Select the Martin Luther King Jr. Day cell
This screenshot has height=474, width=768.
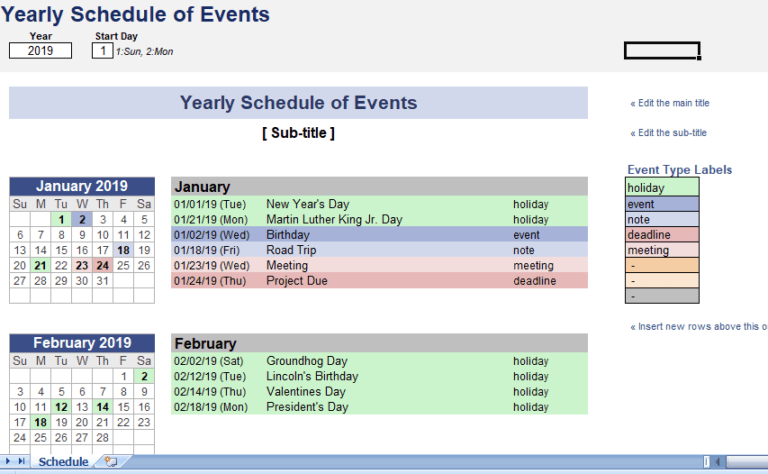click(x=334, y=219)
